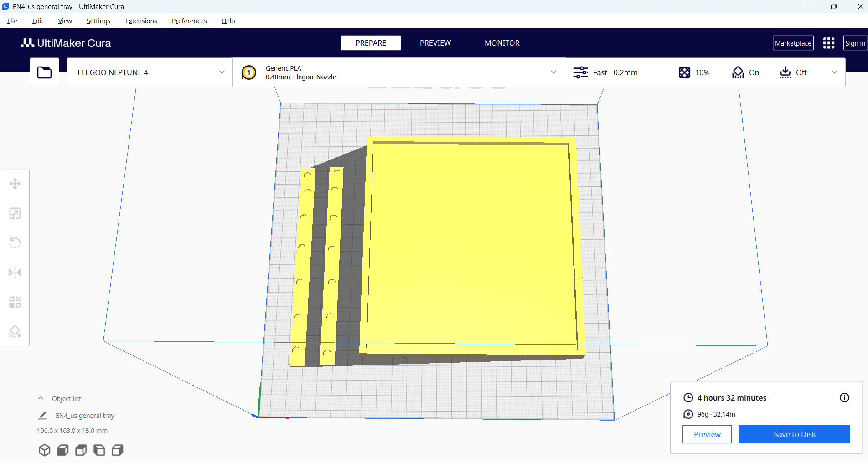Switch to the PREVIEW stage tab
868x463 pixels.
pos(435,43)
